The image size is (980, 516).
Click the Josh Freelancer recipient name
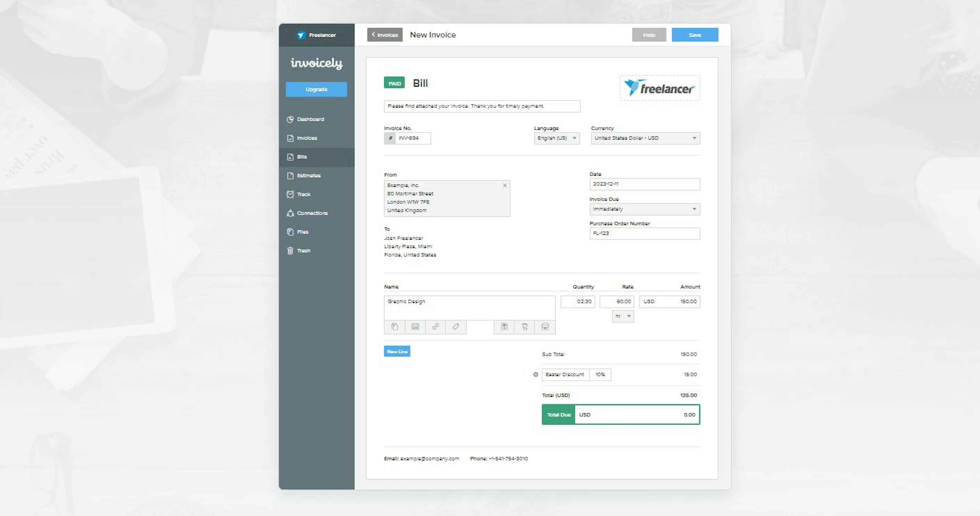click(x=403, y=238)
